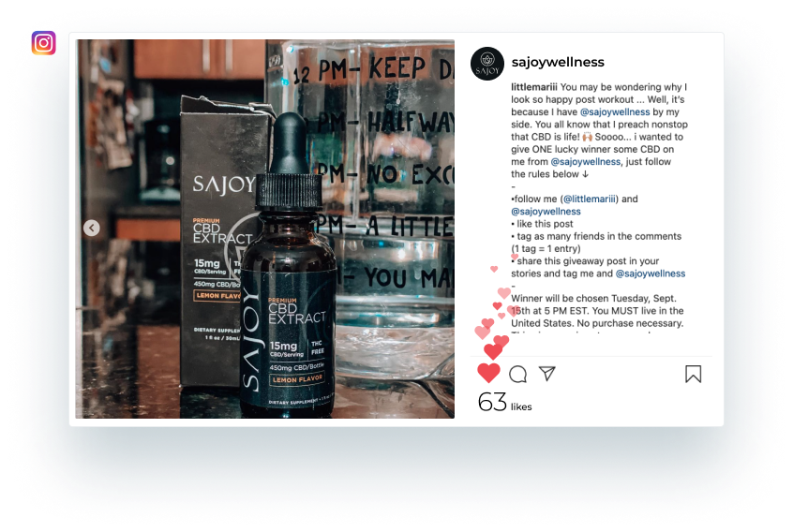Open comments with the speech bubble icon
The image size is (793, 532).
point(517,375)
